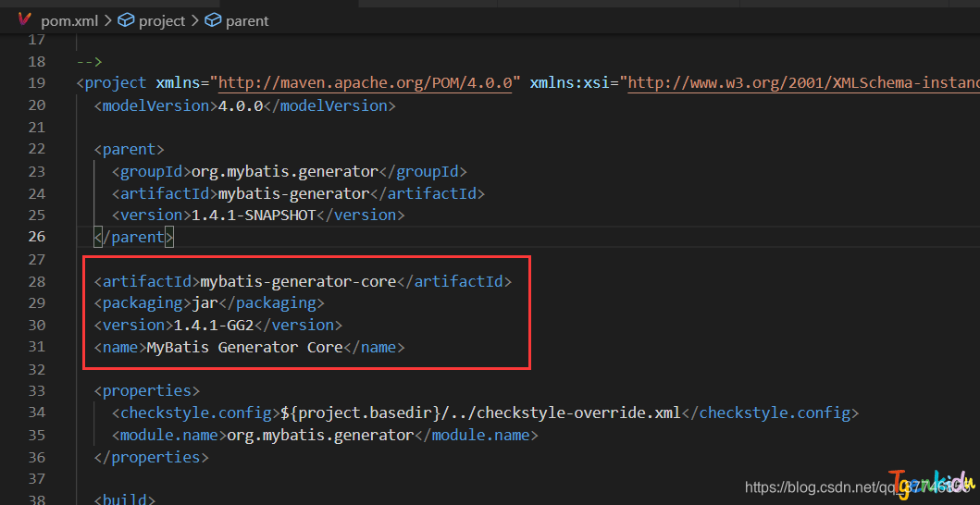
Task: Click groupId value org.mybatis.generator
Action: click(x=285, y=171)
